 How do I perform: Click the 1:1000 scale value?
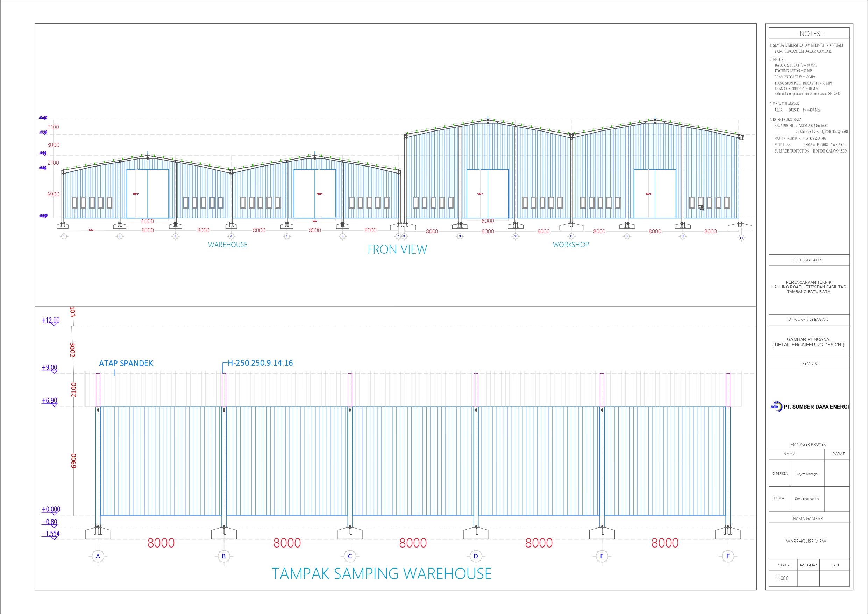(x=782, y=578)
